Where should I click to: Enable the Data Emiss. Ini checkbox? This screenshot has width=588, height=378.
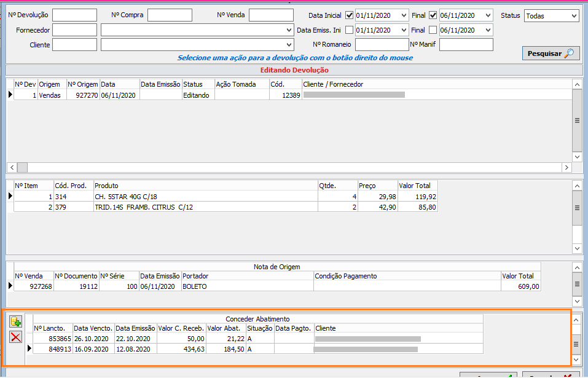[x=349, y=30]
